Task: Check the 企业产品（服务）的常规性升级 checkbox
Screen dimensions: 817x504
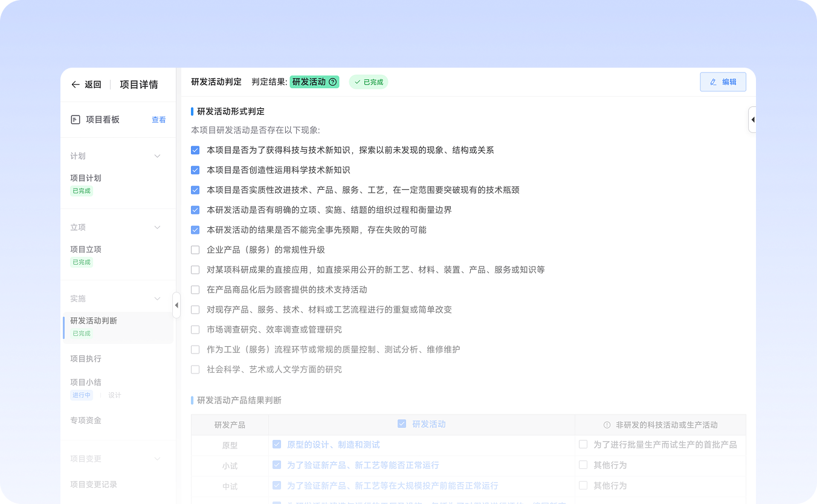Action: [195, 250]
